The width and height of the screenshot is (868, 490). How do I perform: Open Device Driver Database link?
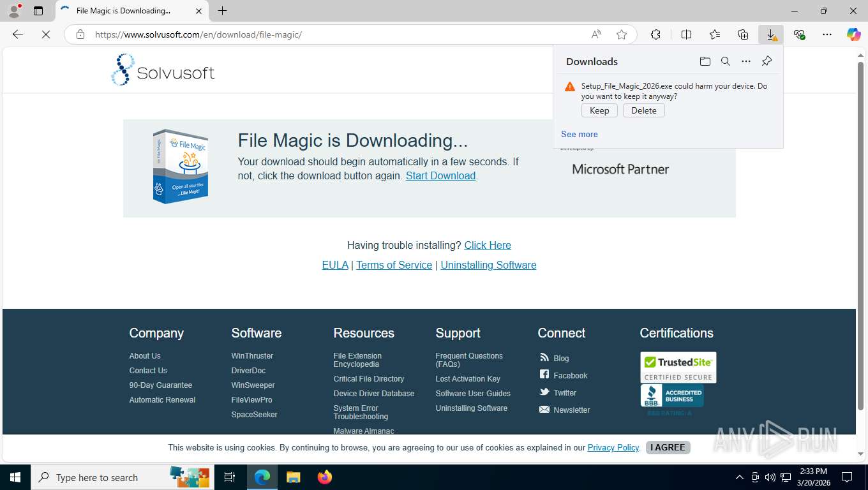[x=373, y=394]
